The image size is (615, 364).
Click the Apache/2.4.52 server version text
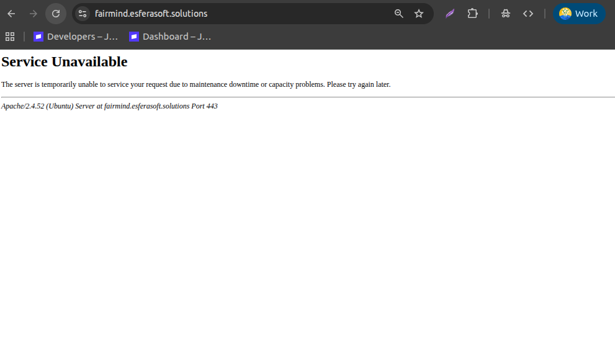tap(22, 106)
